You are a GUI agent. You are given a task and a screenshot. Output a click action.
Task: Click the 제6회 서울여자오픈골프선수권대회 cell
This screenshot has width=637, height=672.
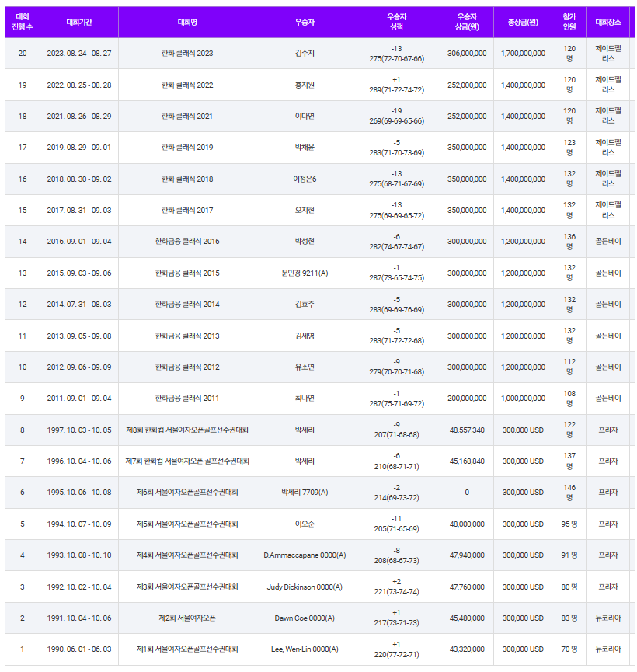pyautogui.click(x=187, y=493)
